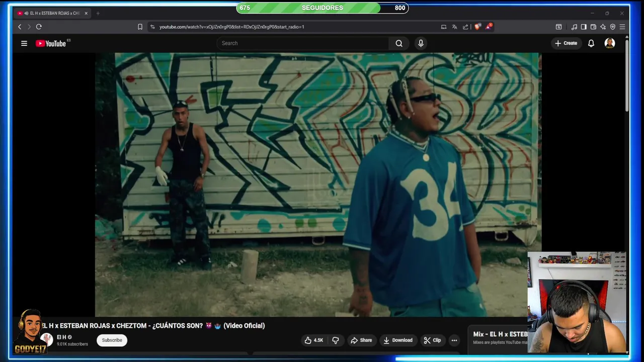Open the three-dot more actions menu
Viewport: 644px width, 362px height.
coord(454,340)
